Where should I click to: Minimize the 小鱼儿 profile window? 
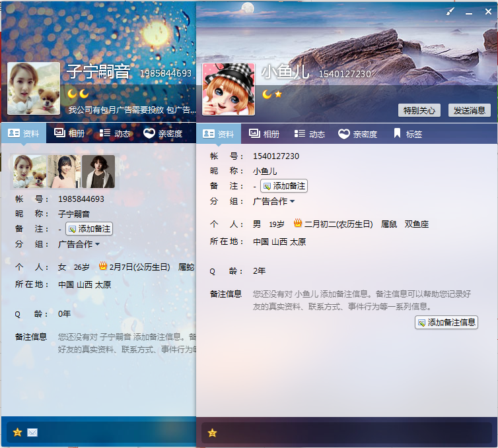pyautogui.click(x=469, y=13)
